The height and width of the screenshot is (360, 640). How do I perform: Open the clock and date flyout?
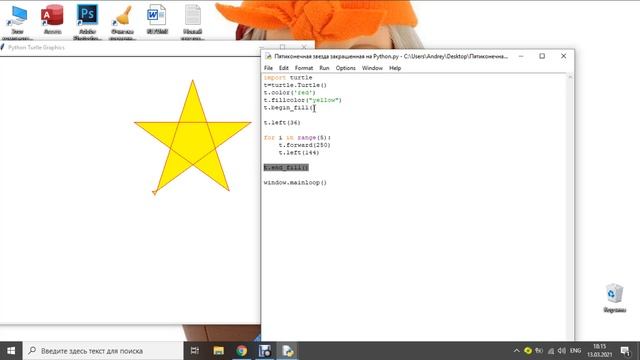[600, 351]
